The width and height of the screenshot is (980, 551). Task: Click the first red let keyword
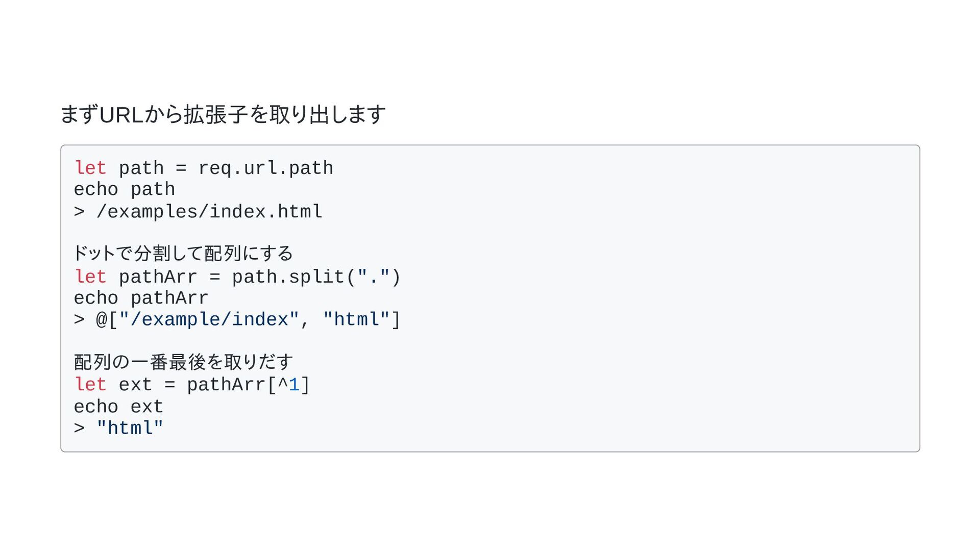[x=90, y=168]
